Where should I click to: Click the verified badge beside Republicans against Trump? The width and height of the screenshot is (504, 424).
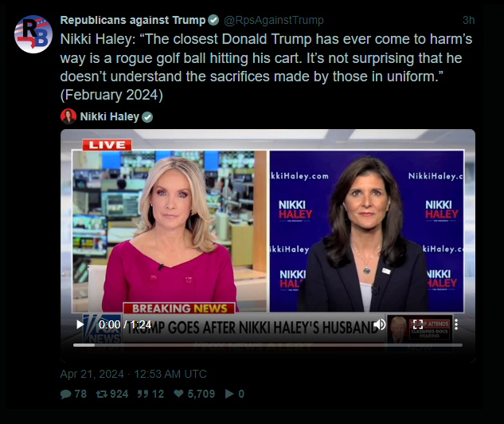pyautogui.click(x=213, y=20)
